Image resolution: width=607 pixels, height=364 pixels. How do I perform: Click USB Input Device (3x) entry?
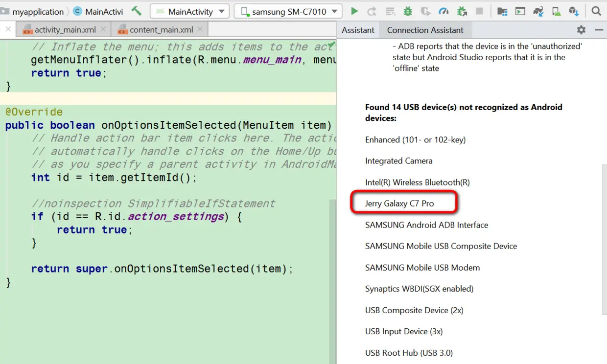point(404,331)
